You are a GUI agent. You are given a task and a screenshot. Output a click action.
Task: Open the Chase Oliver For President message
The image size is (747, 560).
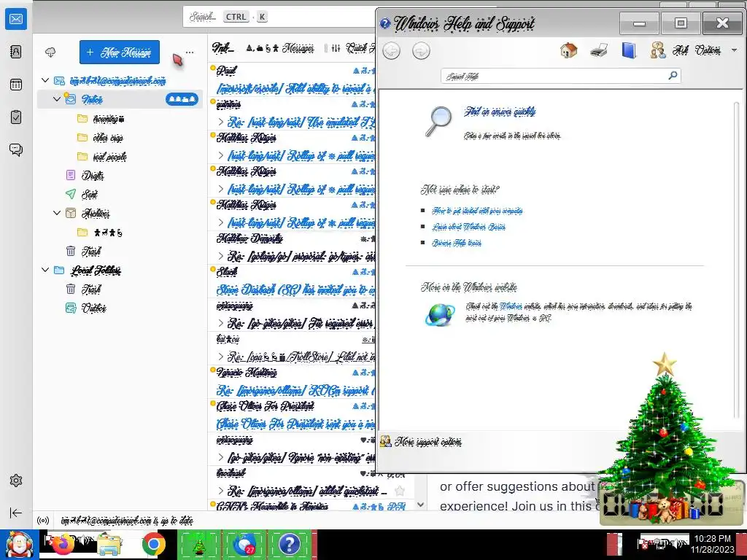coord(293,415)
